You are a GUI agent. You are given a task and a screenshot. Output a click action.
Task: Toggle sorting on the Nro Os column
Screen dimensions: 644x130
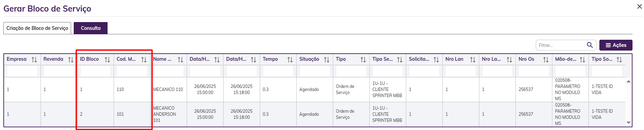click(546, 60)
